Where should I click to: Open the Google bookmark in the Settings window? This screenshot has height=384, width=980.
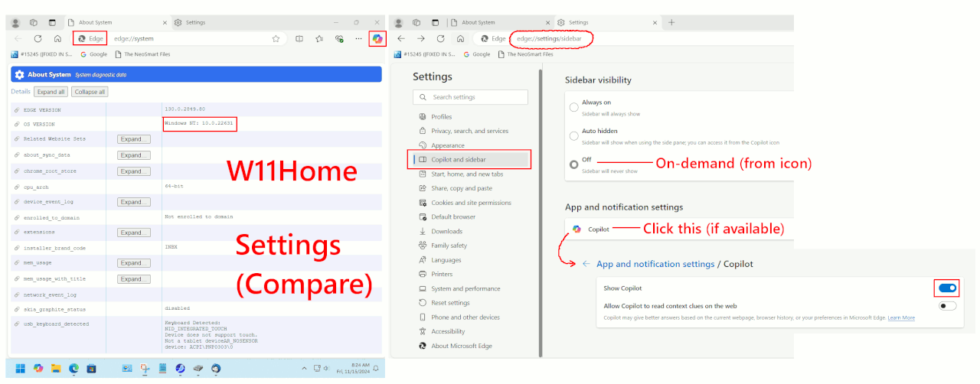[x=475, y=54]
